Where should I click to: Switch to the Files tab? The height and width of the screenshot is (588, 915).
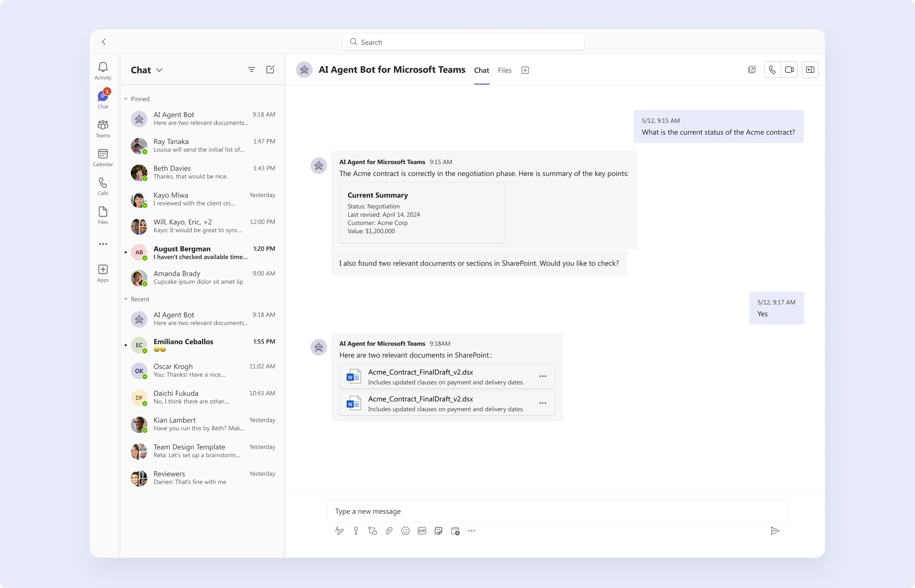[x=504, y=70]
